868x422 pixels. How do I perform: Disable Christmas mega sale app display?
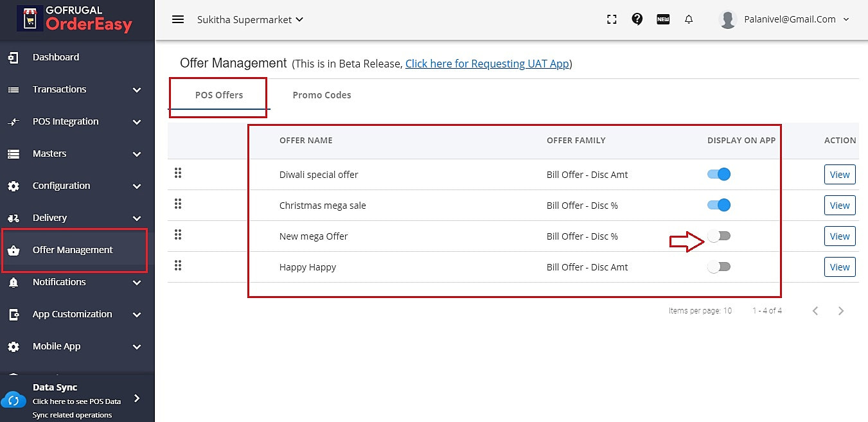(719, 205)
